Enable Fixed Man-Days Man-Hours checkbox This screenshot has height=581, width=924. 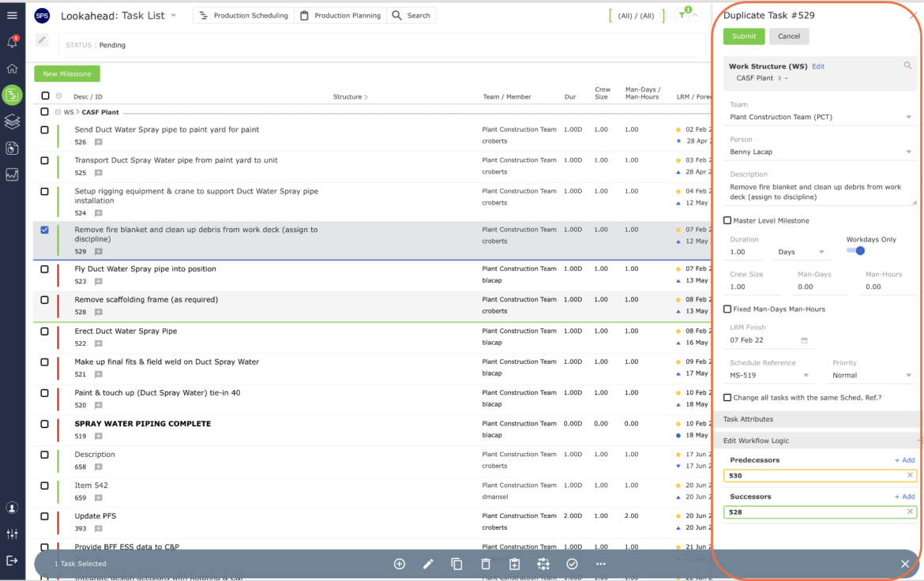pos(727,309)
